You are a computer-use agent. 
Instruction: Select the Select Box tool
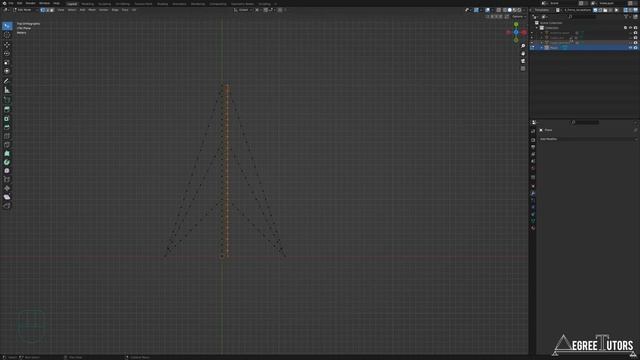pos(7,26)
